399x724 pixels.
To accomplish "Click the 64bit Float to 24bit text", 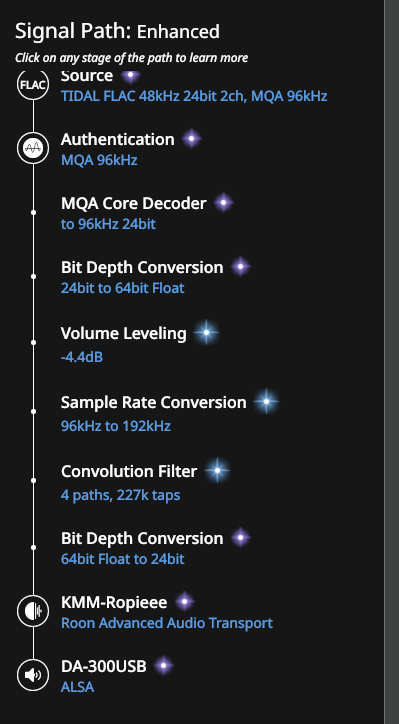I will tap(123, 559).
